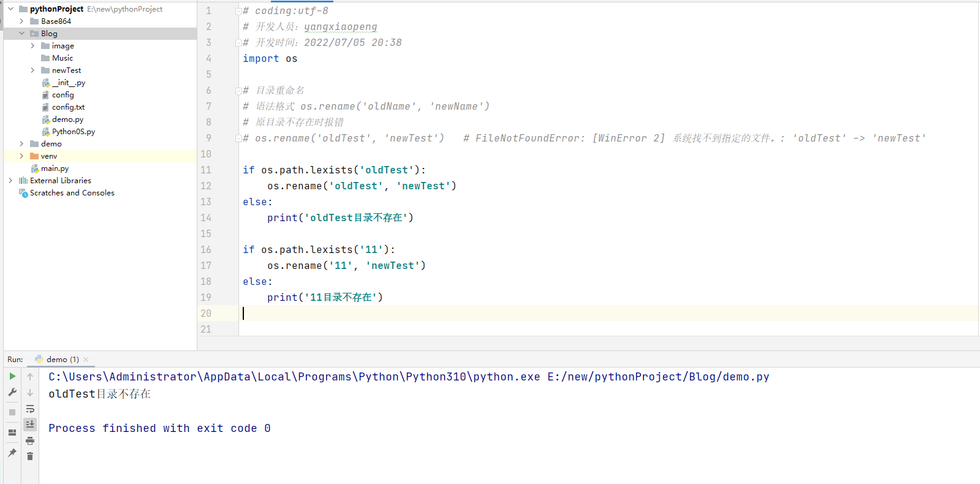
Task: Open Python0S.py from project tree
Action: pos(73,132)
